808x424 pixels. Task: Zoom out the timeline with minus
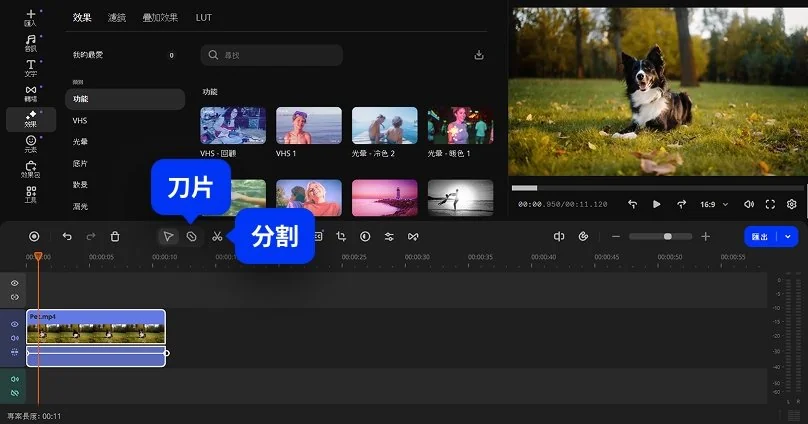click(x=615, y=236)
